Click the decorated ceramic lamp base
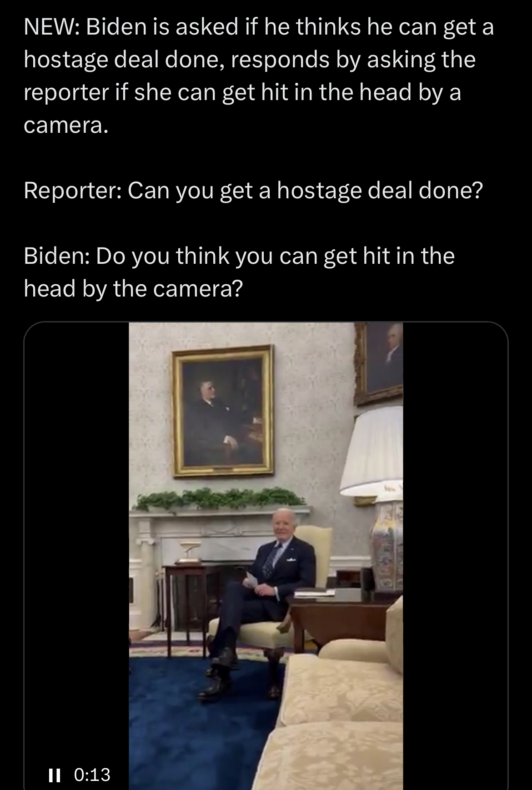Viewport: 532px width, 790px height. 386,546
